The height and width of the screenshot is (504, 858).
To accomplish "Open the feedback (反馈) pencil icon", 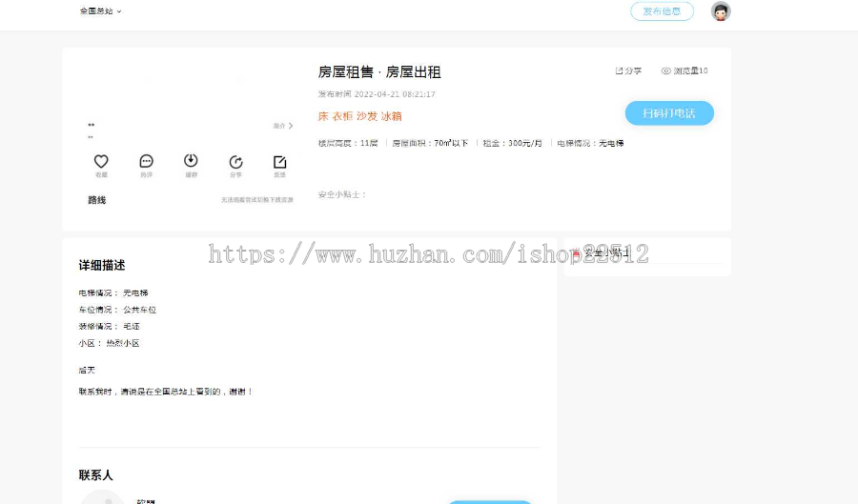I will pos(279,162).
